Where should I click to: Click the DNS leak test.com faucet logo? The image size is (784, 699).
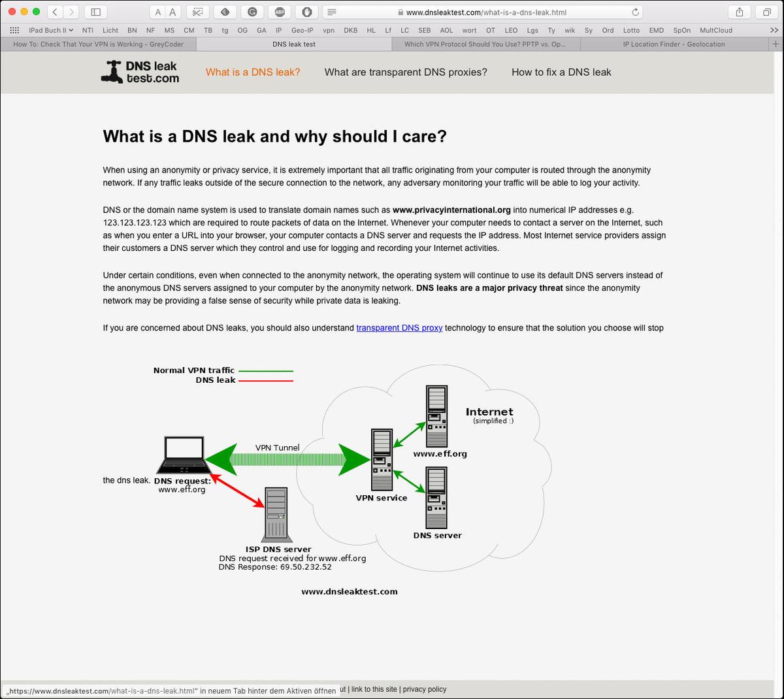140,72
